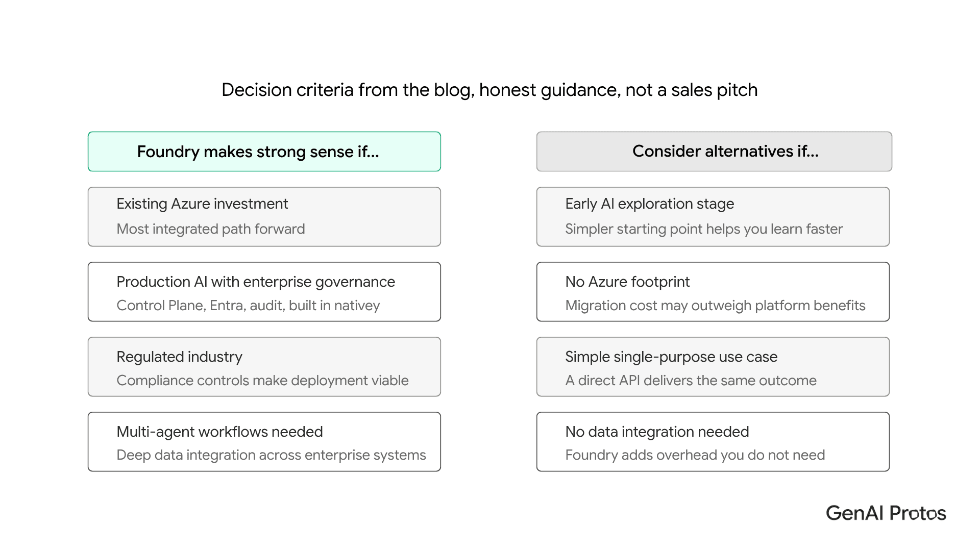Select the 'Existing Azure investment' card
Image resolution: width=980 pixels, height=551 pixels.
[x=264, y=217]
